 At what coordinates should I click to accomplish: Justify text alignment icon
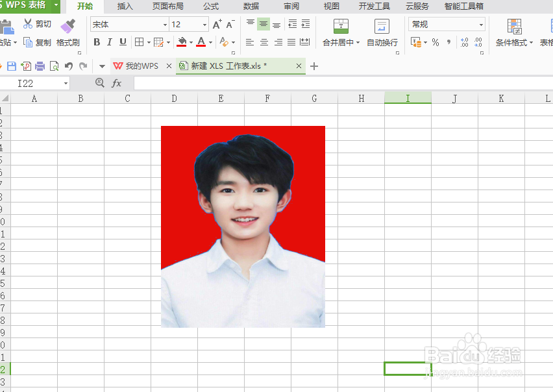coord(291,42)
